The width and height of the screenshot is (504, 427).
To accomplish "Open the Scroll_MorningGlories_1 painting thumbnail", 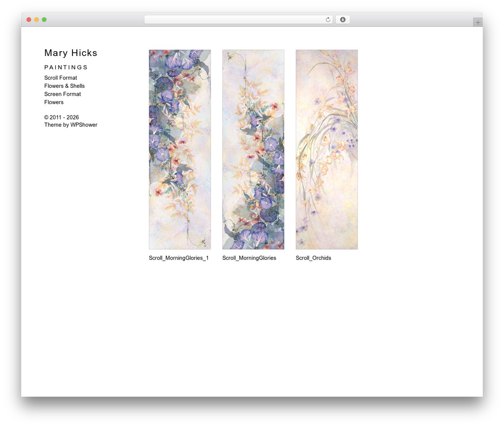I will click(x=180, y=150).
